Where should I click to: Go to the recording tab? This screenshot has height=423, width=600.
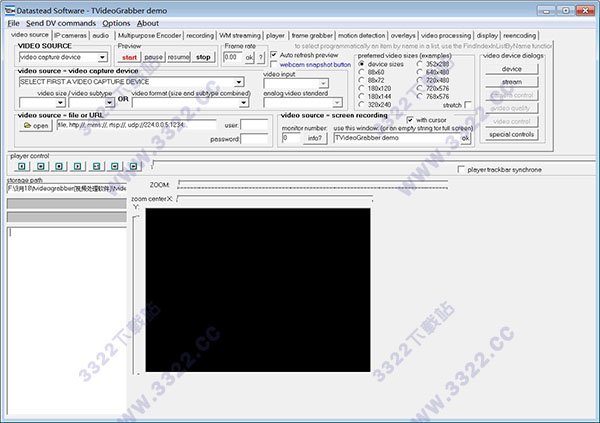tap(200, 36)
